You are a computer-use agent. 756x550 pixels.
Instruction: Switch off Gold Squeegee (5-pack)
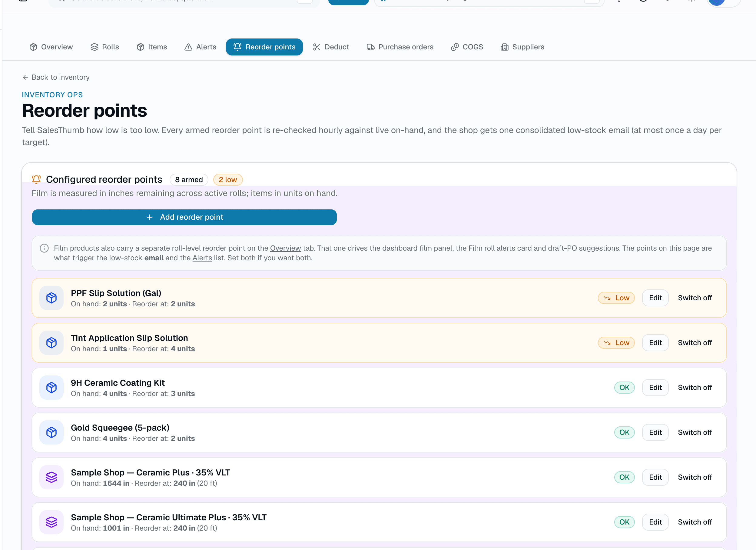695,432
